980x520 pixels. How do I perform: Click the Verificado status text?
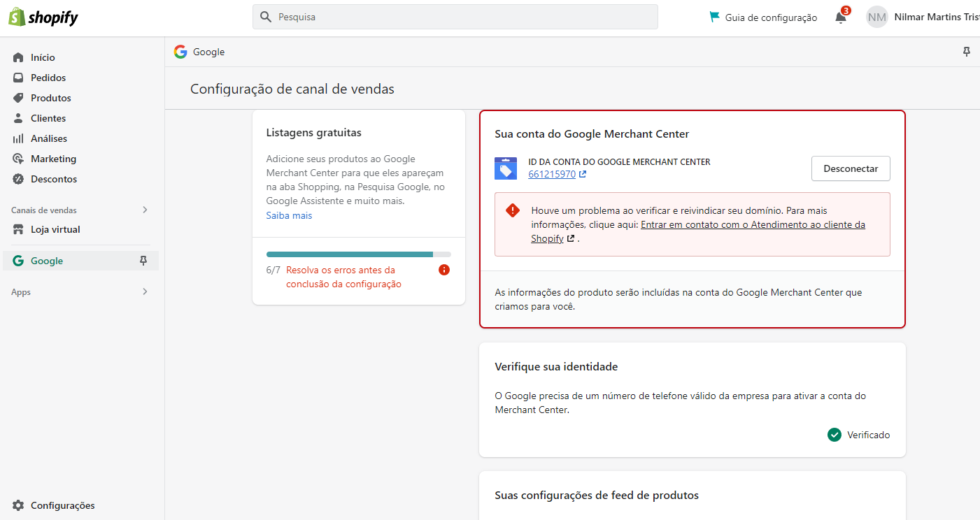point(869,435)
